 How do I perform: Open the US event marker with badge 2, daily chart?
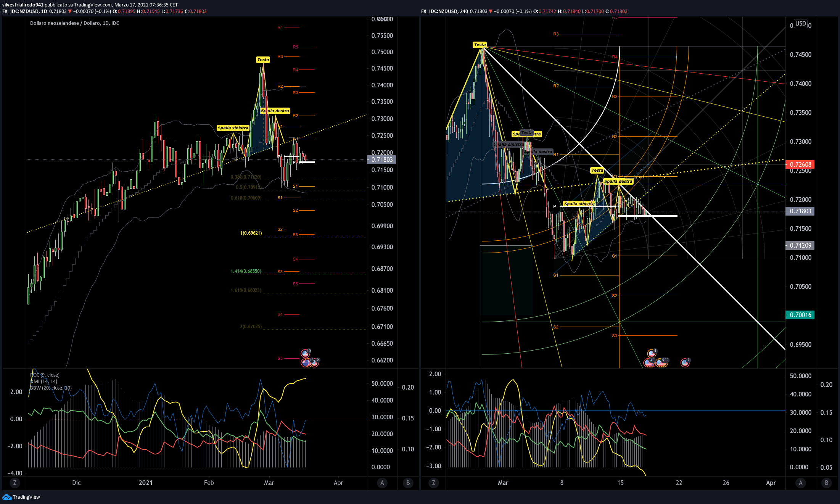[315, 363]
